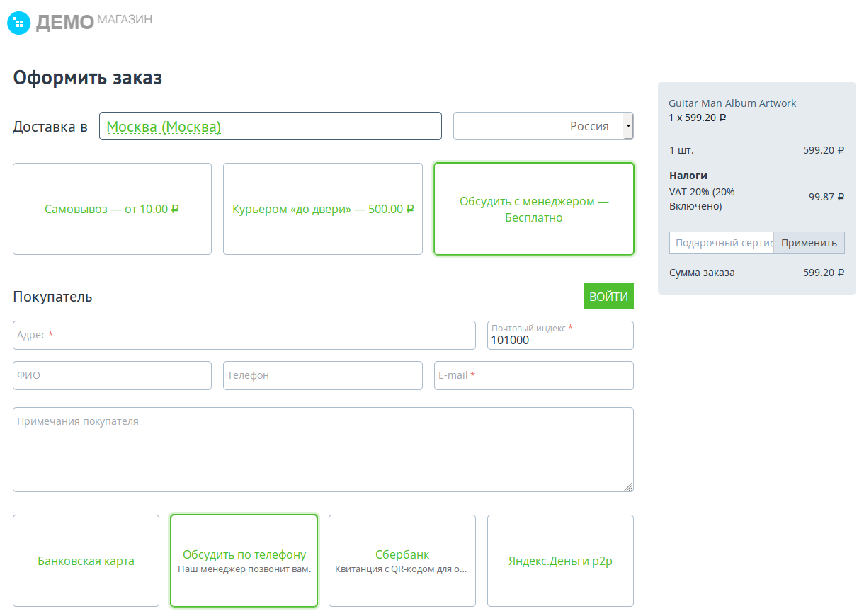Image resolution: width=864 pixels, height=616 pixels.
Task: Select Обсудить с менеджером delivery option
Action: point(533,209)
